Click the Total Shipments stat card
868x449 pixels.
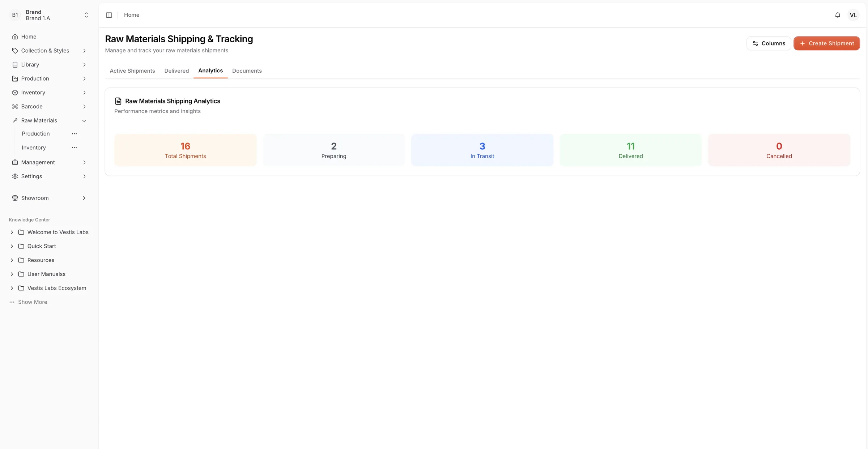[186, 150]
